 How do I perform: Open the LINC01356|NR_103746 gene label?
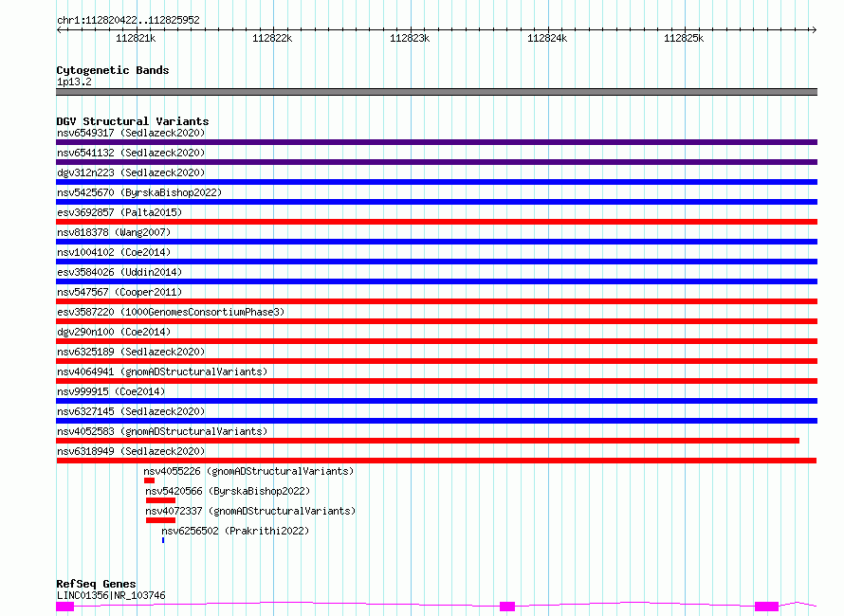[x=111, y=595]
